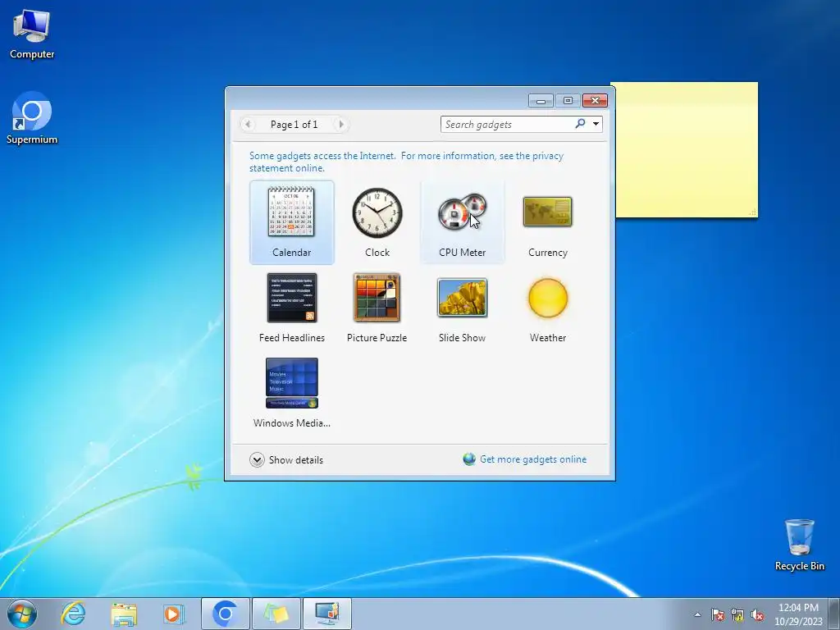The height and width of the screenshot is (630, 840).
Task: Open Get more gadgets online link
Action: point(533,459)
